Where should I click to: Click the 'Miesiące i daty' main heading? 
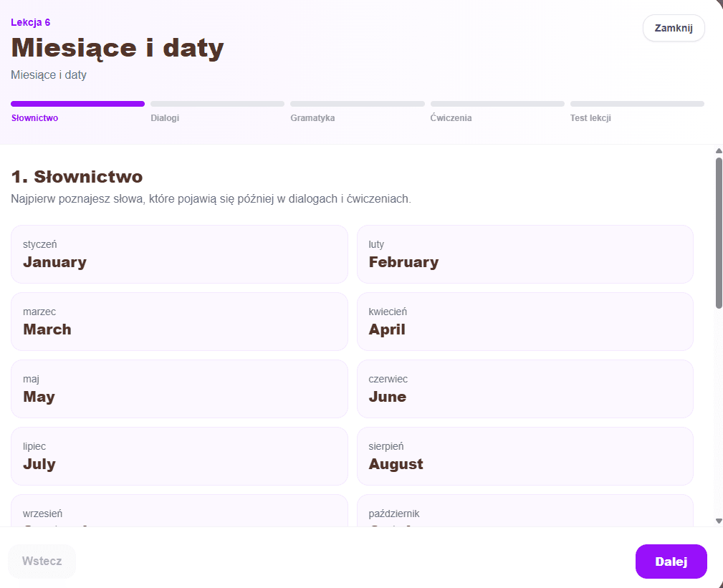coord(117,48)
